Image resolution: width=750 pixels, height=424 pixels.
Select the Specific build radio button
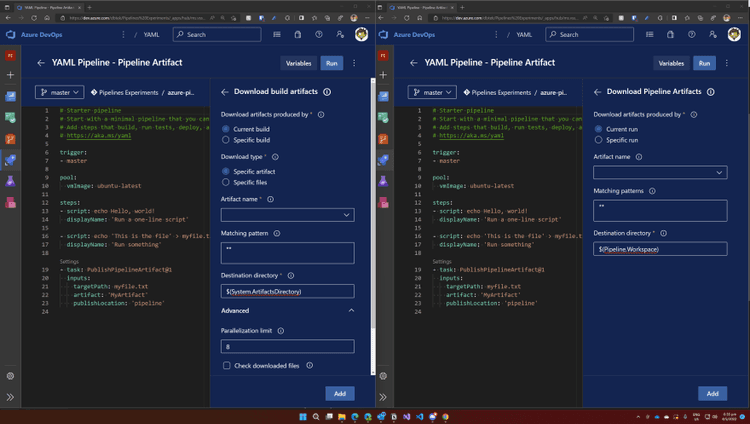click(225, 141)
